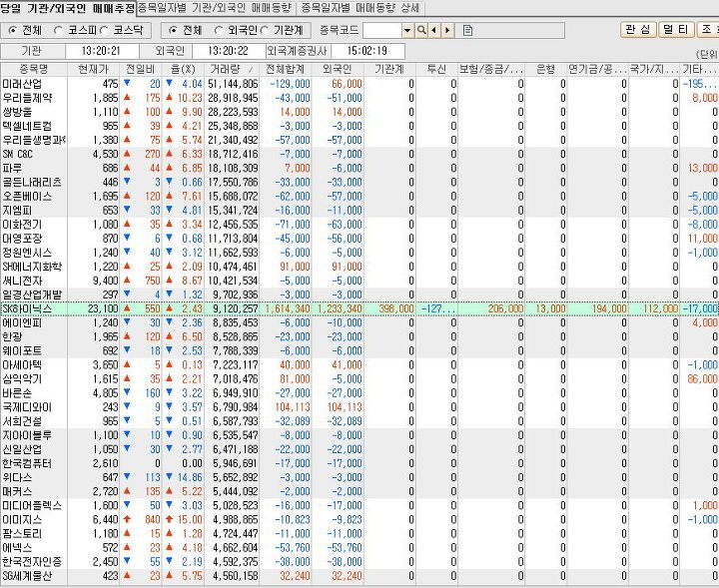
Task: Select the 팜스토리 row
Action: point(359,533)
